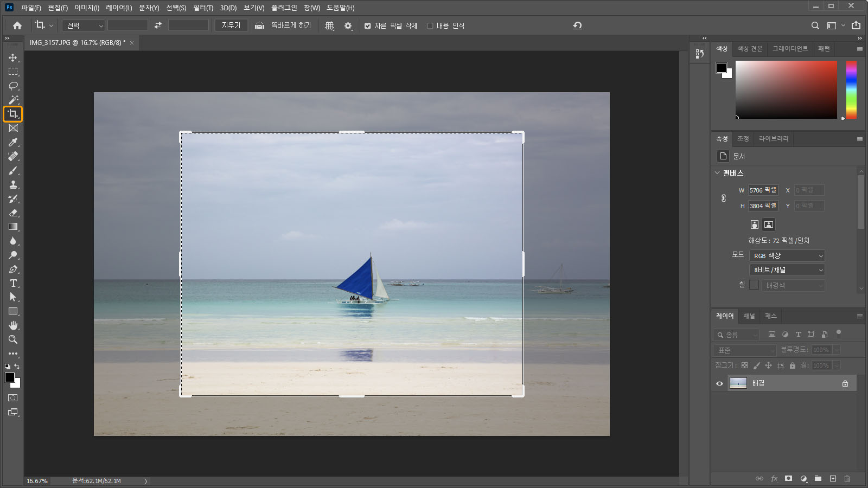
Task: Open the crop ratio preset dropdown
Action: pyautogui.click(x=84, y=25)
